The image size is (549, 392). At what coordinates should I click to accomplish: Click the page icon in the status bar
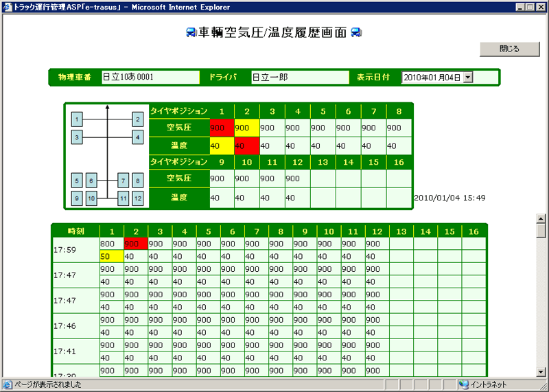pos(8,384)
